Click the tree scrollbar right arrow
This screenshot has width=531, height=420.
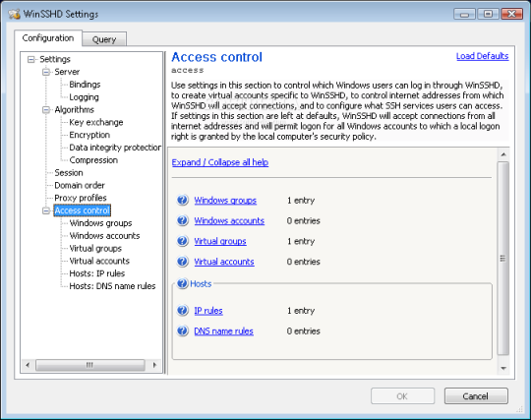click(x=154, y=365)
